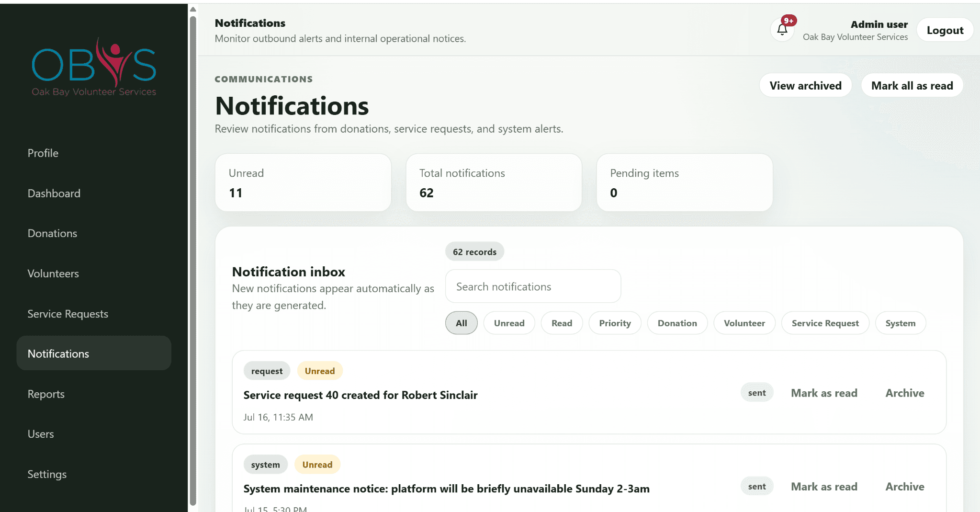Click the OBVS logo in sidebar
The height and width of the screenshot is (512, 980).
[x=94, y=67]
